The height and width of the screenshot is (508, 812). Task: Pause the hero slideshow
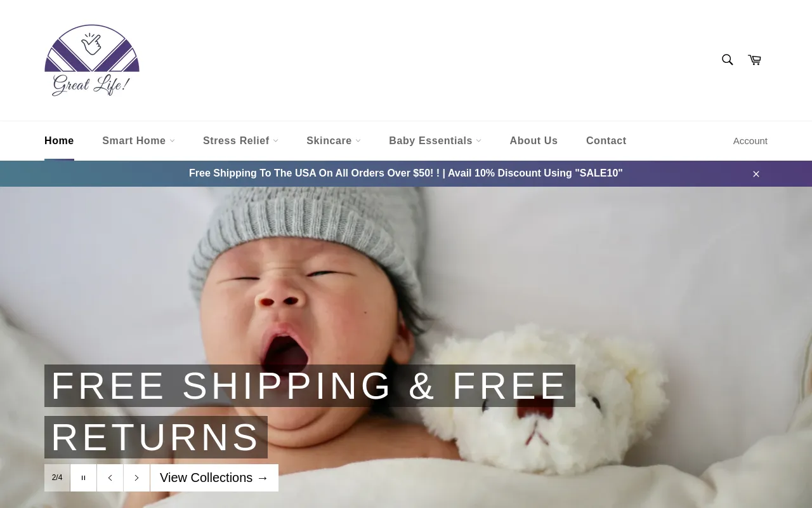[83, 478]
